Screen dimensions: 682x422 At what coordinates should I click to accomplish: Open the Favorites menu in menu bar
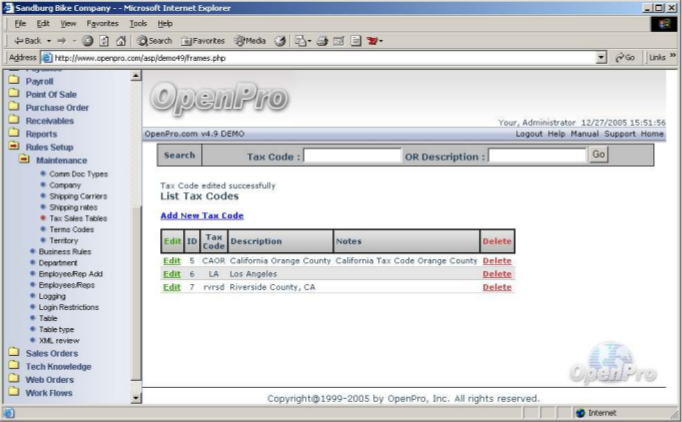click(x=102, y=23)
